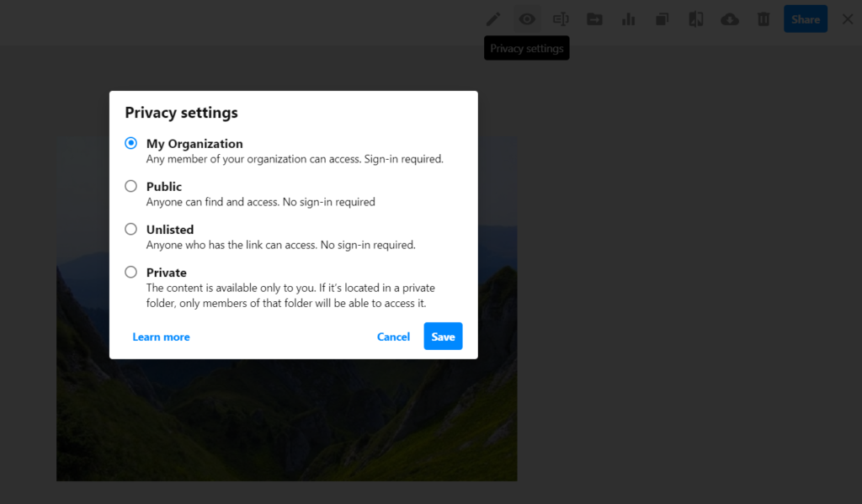Viewport: 862px width, 504px height.
Task: Open the Learn more link
Action: [161, 337]
